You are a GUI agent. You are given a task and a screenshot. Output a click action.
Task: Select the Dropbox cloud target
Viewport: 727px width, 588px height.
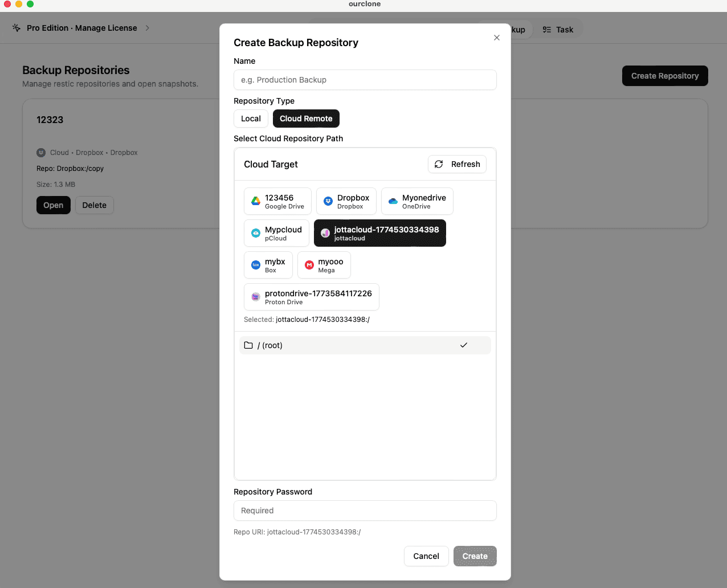346,201
